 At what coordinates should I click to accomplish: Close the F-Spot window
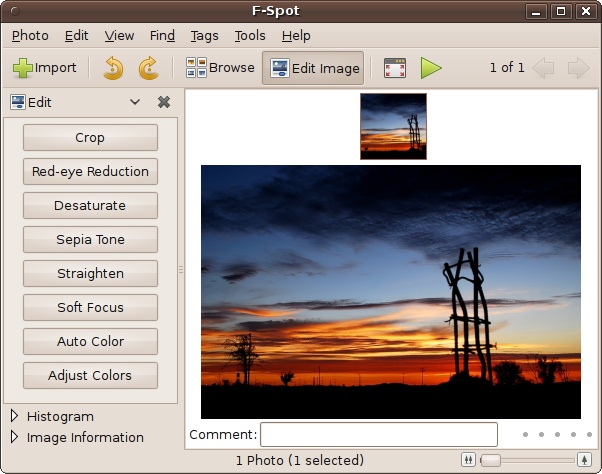point(586,12)
